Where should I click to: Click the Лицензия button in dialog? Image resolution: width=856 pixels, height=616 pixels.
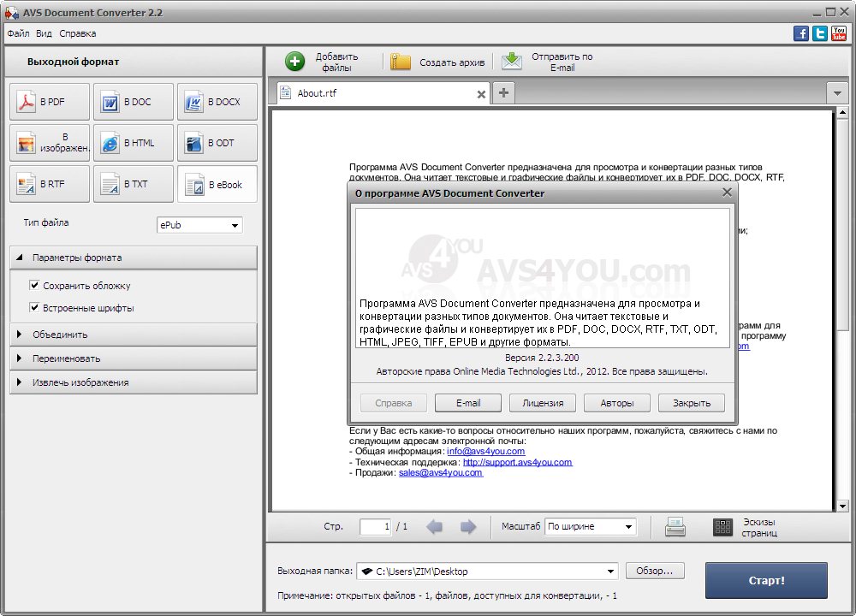coord(543,403)
